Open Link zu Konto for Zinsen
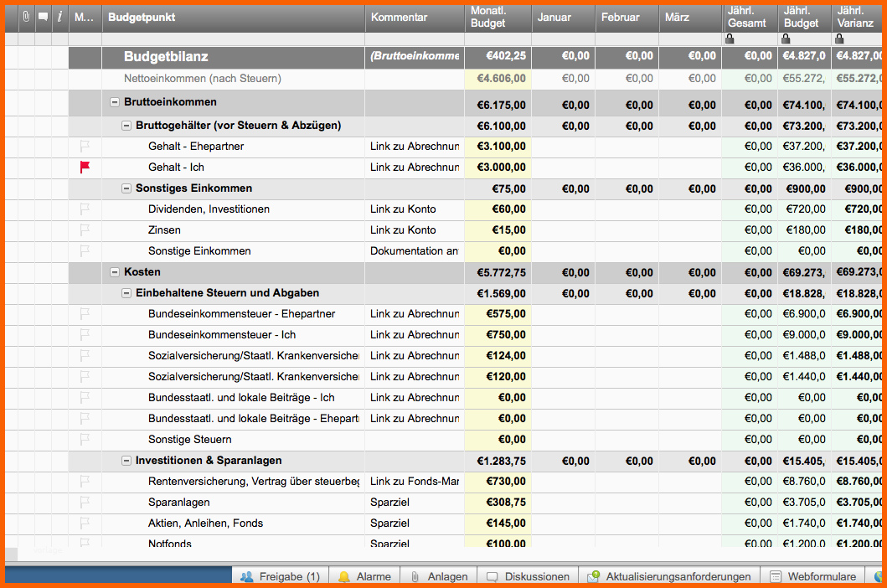Image resolution: width=887 pixels, height=588 pixels. 403,230
